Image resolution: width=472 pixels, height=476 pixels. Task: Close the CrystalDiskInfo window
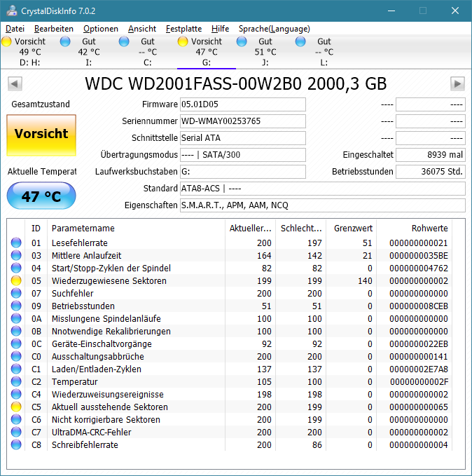455,11
